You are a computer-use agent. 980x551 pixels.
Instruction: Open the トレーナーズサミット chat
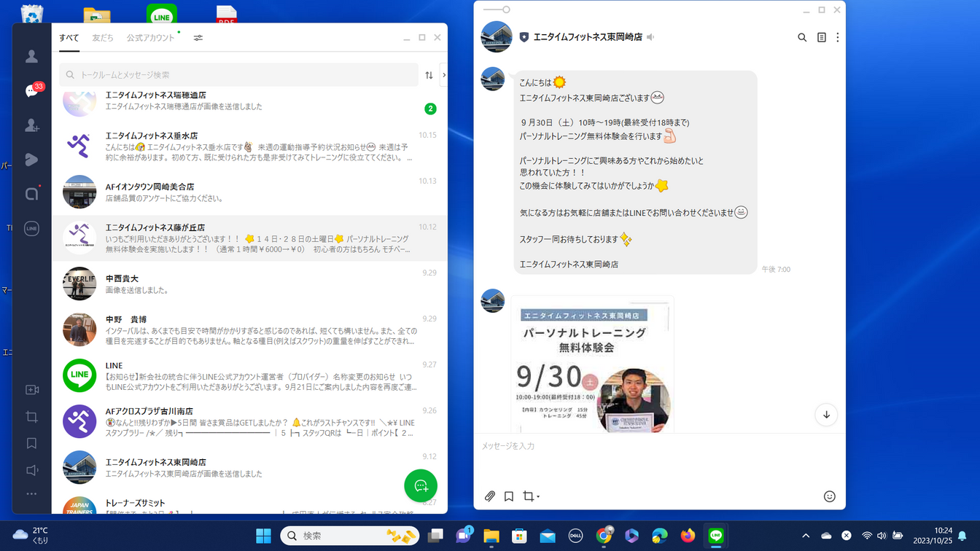[249, 503]
